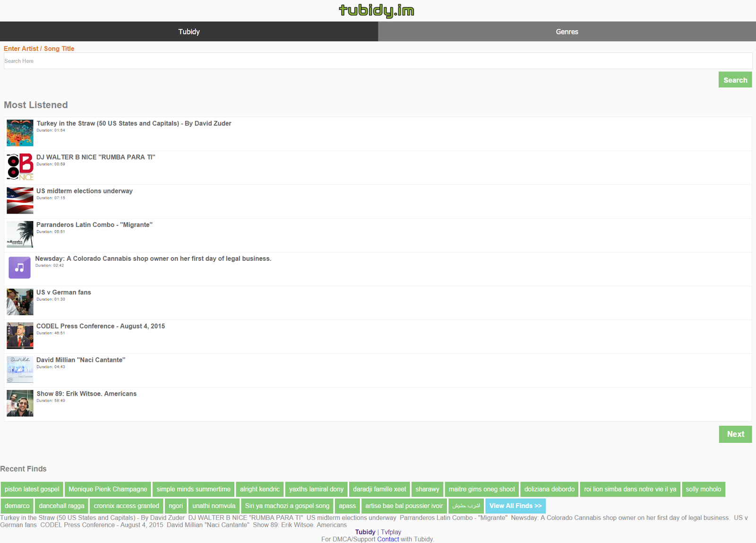
Task: Open DJ Walter B Nice thumbnail
Action: pos(20,167)
